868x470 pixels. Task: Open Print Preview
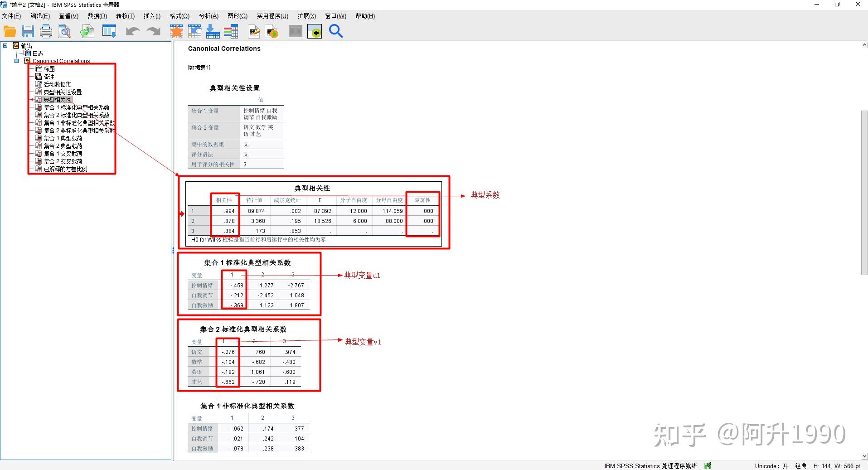pyautogui.click(x=64, y=31)
